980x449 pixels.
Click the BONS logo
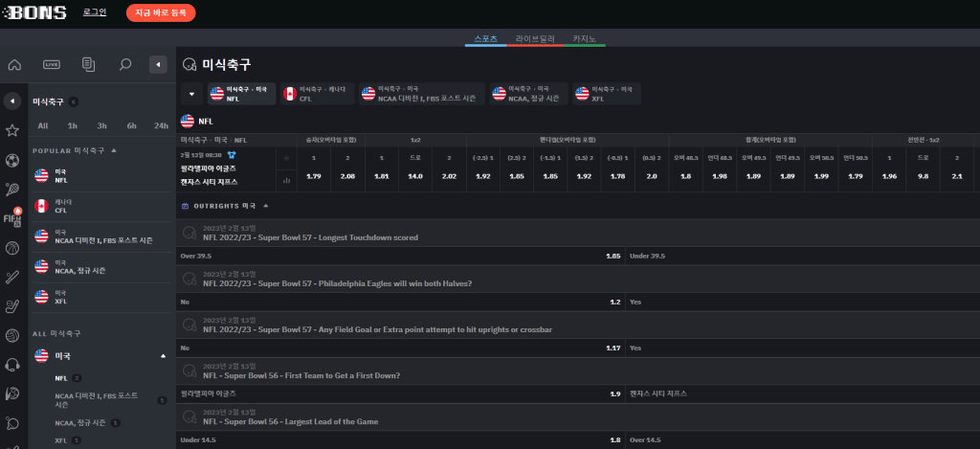[36, 12]
